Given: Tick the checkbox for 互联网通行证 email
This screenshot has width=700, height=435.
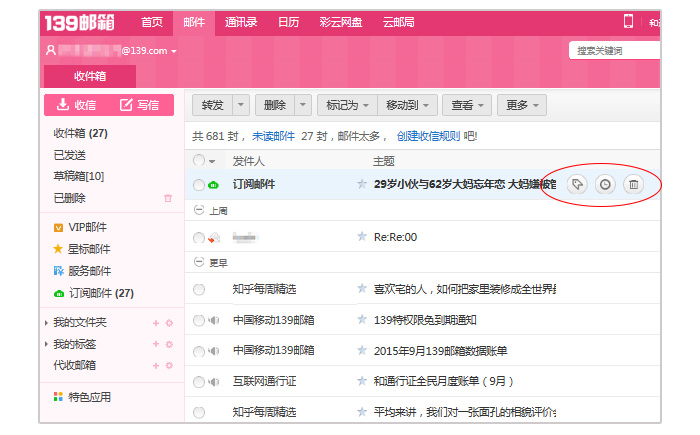Looking at the screenshot, I should (x=199, y=382).
